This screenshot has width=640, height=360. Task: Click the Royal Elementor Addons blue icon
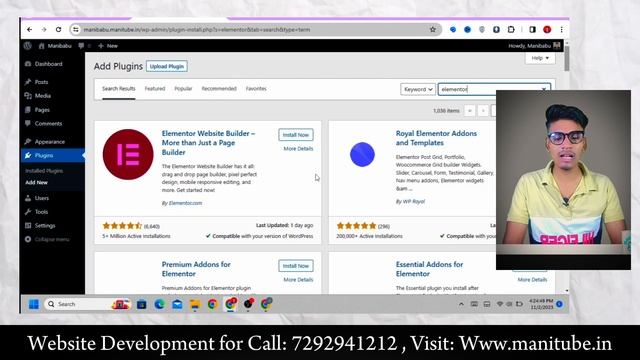(x=362, y=154)
